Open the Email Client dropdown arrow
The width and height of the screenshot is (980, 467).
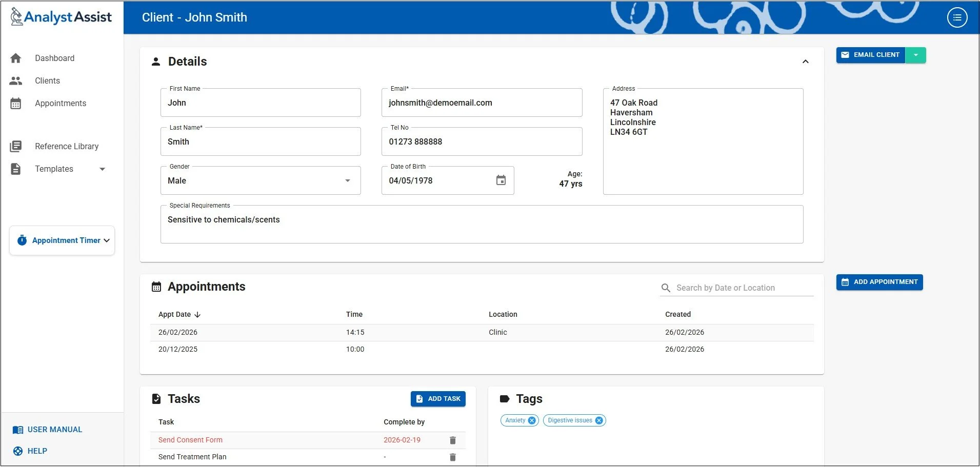(916, 55)
